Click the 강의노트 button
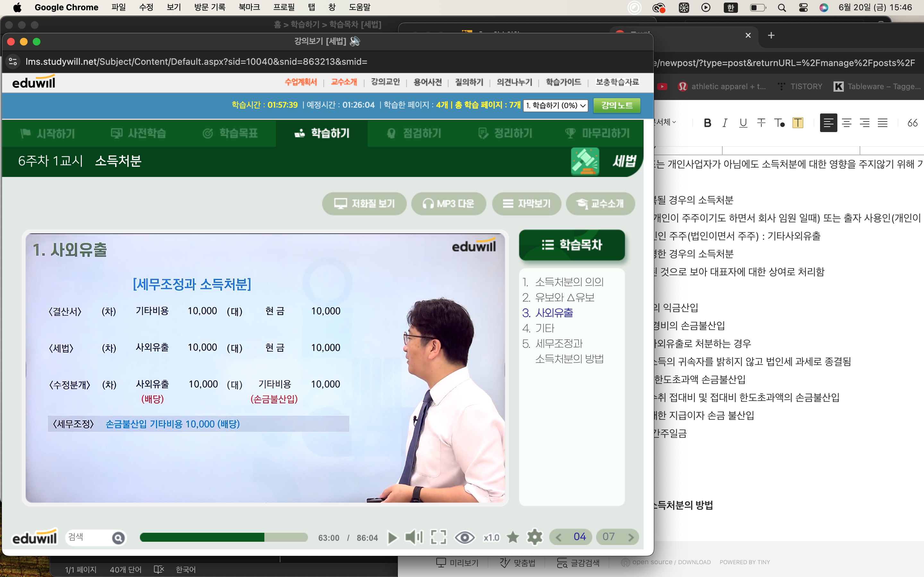The width and height of the screenshot is (924, 577). coord(617,105)
